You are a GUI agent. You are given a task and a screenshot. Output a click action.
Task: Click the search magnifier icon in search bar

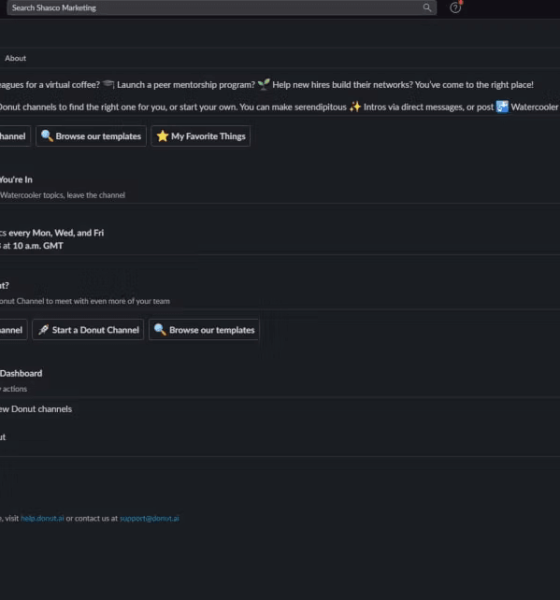coord(427,8)
